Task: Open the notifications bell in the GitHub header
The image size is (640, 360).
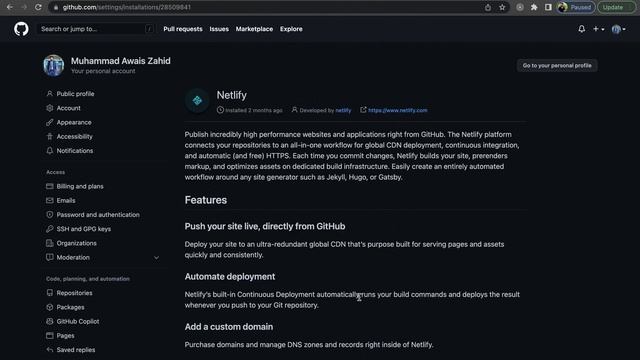Action: (581, 29)
